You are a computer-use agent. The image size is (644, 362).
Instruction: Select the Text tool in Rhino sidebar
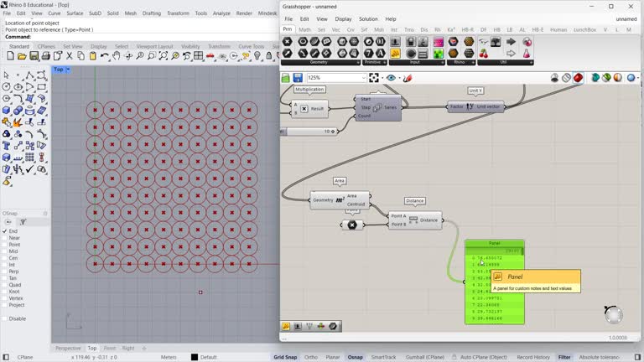7,145
